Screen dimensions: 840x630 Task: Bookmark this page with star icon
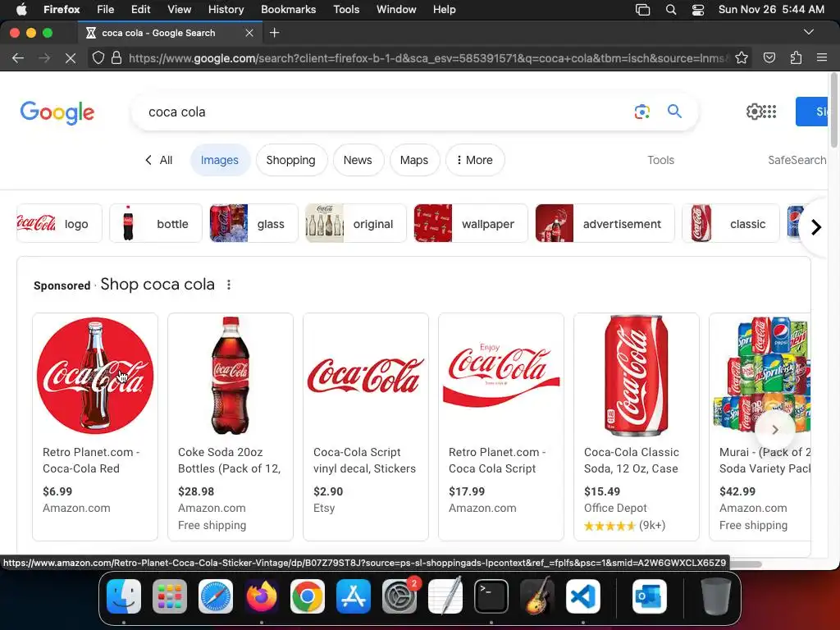click(x=742, y=58)
